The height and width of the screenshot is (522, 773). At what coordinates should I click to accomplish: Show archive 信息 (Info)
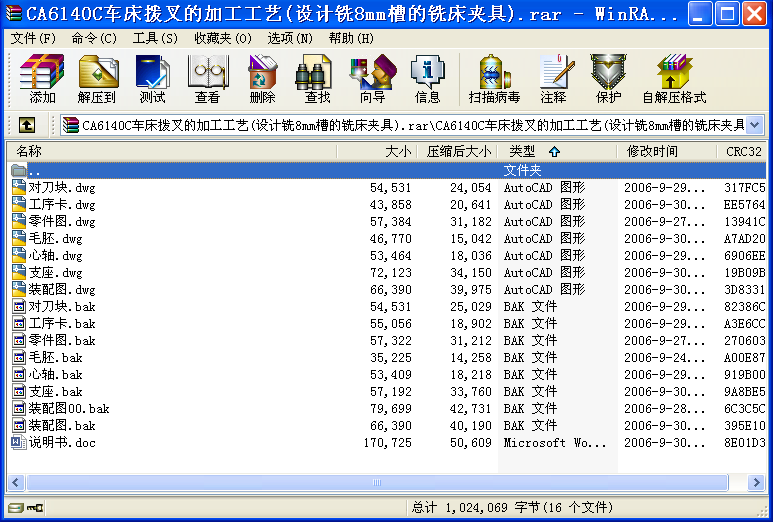[427, 79]
